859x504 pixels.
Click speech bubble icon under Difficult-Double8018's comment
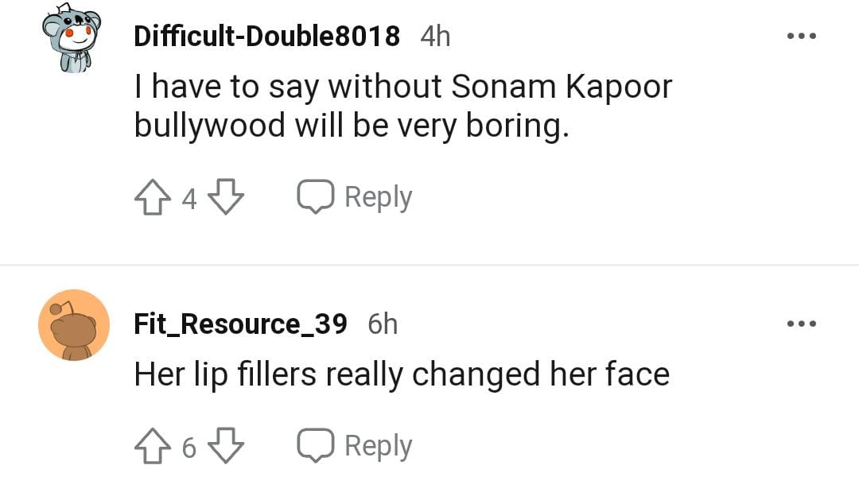pos(315,197)
